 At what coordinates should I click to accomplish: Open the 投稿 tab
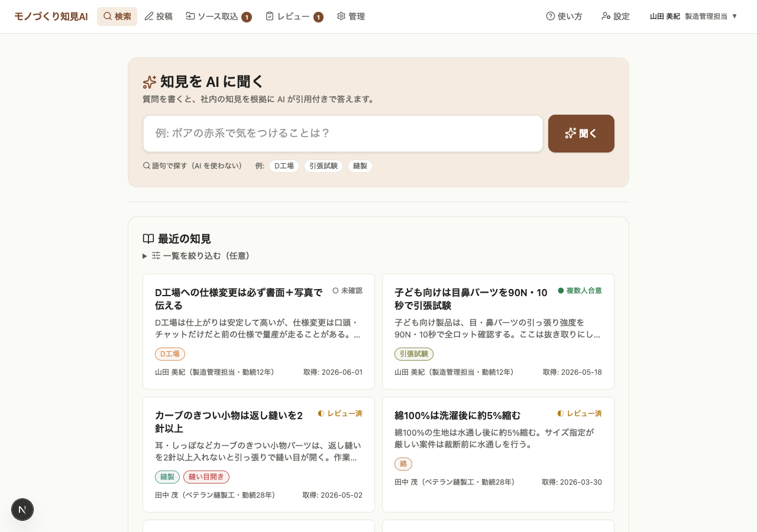(x=158, y=17)
